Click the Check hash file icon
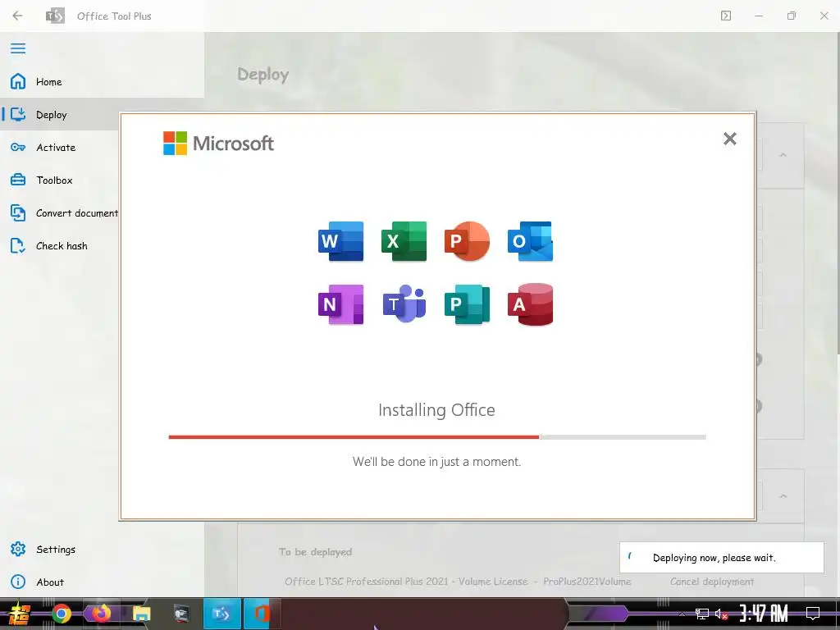 [18, 246]
